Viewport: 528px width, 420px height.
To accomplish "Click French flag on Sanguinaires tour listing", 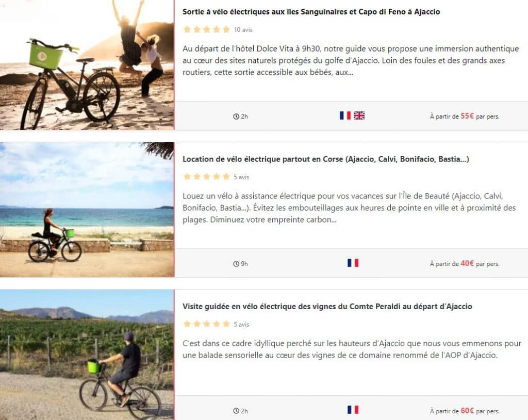I will [345, 115].
